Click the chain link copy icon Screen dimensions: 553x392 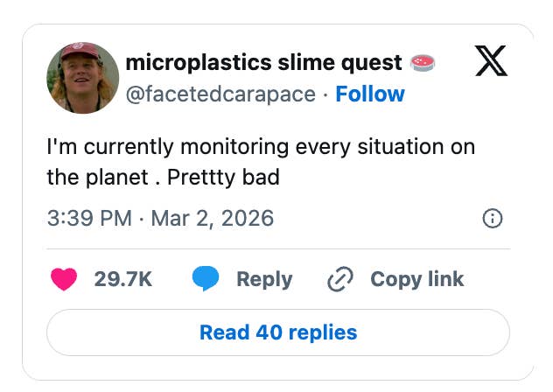click(338, 279)
